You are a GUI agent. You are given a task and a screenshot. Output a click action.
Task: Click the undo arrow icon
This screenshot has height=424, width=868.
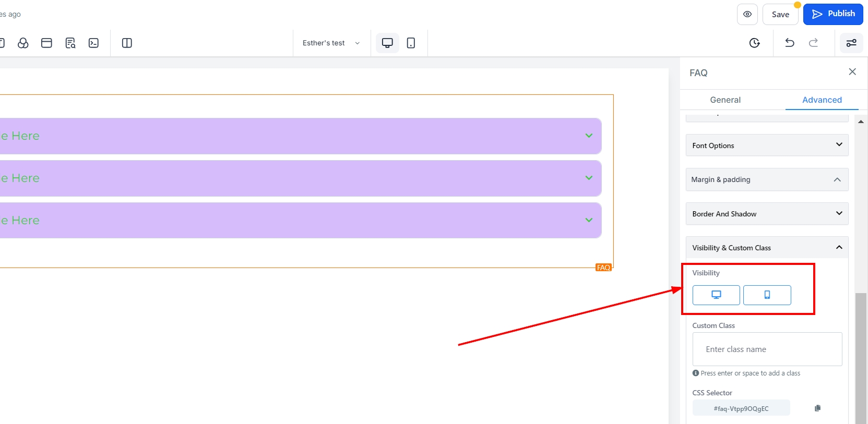(789, 43)
